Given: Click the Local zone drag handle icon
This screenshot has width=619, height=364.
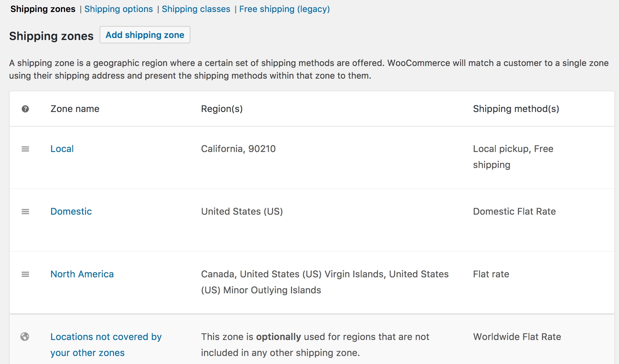Looking at the screenshot, I should pyautogui.click(x=25, y=149).
